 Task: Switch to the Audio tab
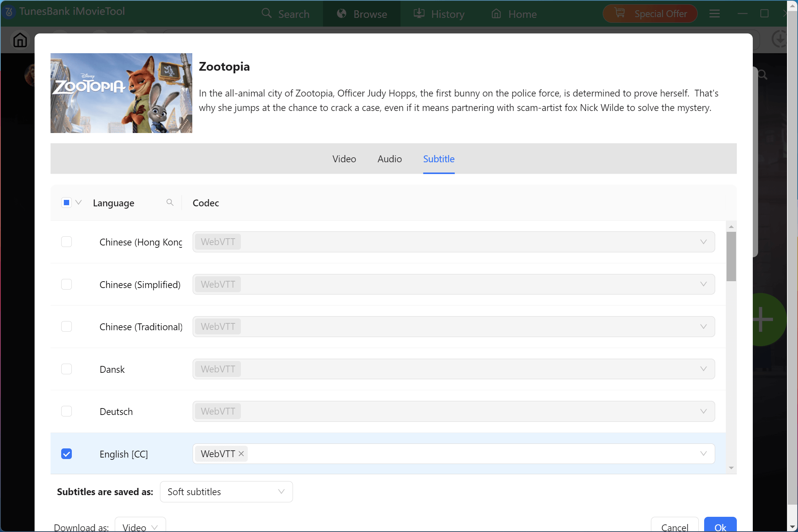click(389, 159)
